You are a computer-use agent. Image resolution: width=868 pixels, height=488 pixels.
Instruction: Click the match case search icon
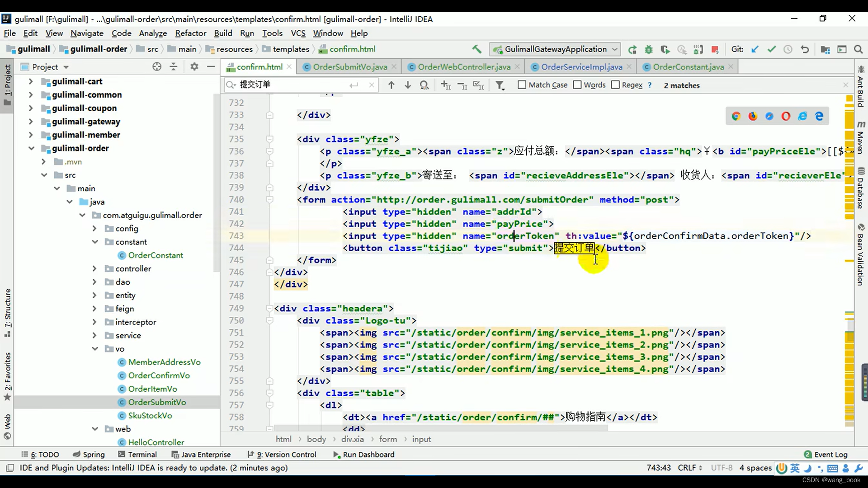click(x=522, y=85)
